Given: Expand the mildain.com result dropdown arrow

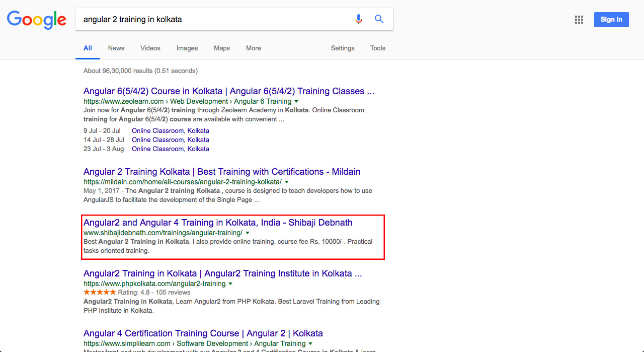Looking at the screenshot, I should tap(287, 182).
